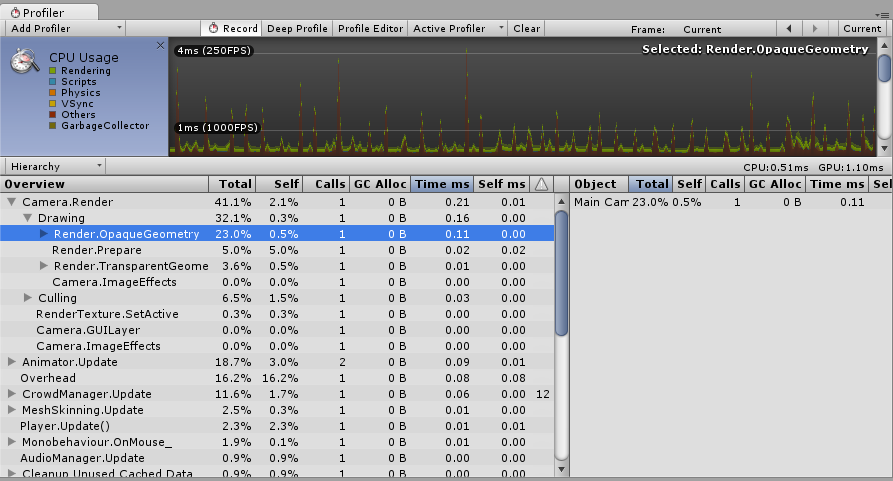
Task: Expand the Culling row
Action: pyautogui.click(x=27, y=298)
